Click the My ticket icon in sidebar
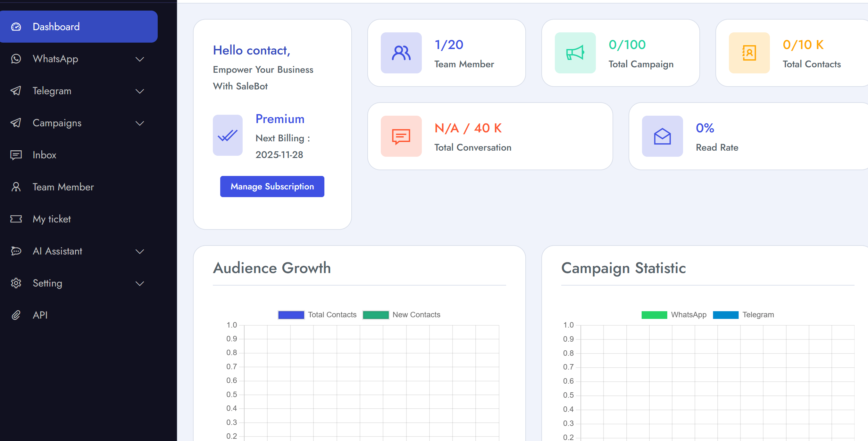 pos(16,219)
